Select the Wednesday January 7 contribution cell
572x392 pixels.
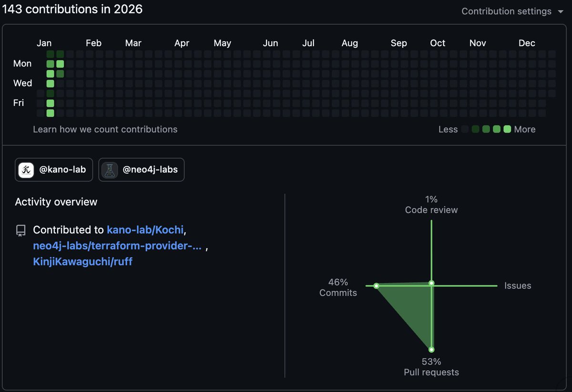pos(50,83)
